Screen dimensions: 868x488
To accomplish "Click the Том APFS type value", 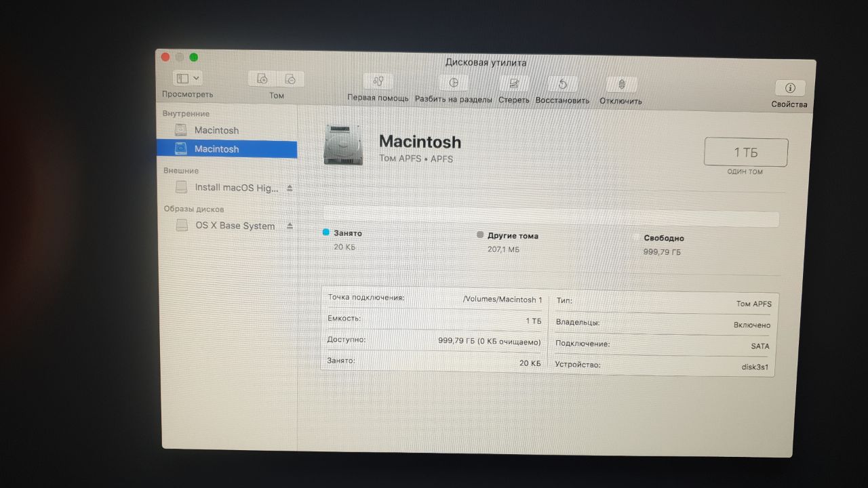I will pos(754,304).
